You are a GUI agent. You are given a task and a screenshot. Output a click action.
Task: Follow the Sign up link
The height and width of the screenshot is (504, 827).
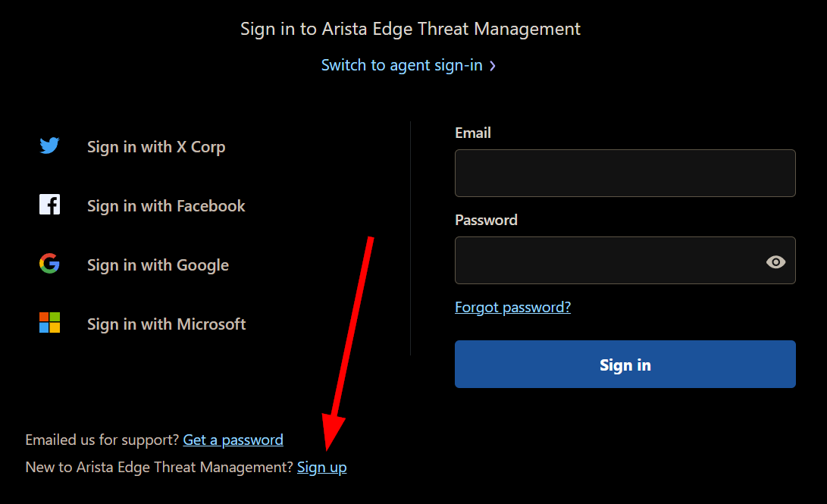coord(321,468)
